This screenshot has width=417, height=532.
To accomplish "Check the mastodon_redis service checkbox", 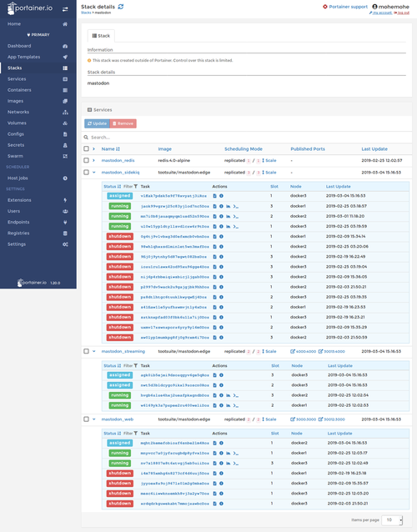I will (86, 160).
